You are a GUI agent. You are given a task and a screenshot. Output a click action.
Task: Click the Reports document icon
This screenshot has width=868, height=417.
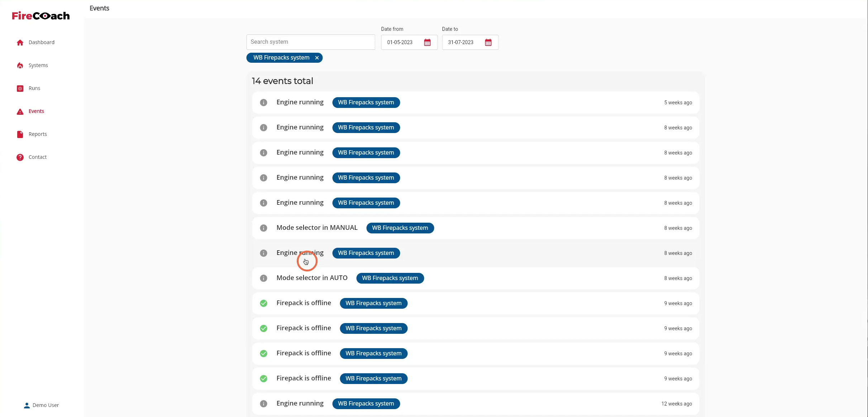tap(20, 134)
